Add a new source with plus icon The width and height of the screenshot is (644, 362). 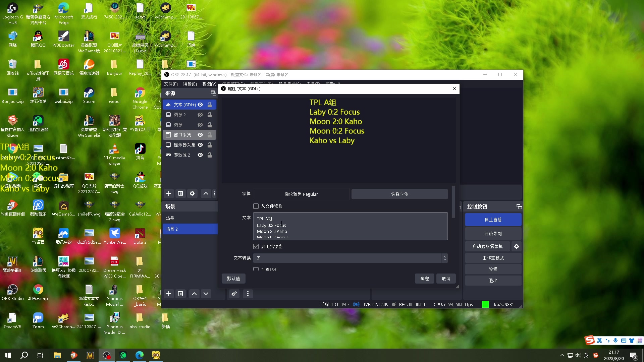tap(169, 193)
